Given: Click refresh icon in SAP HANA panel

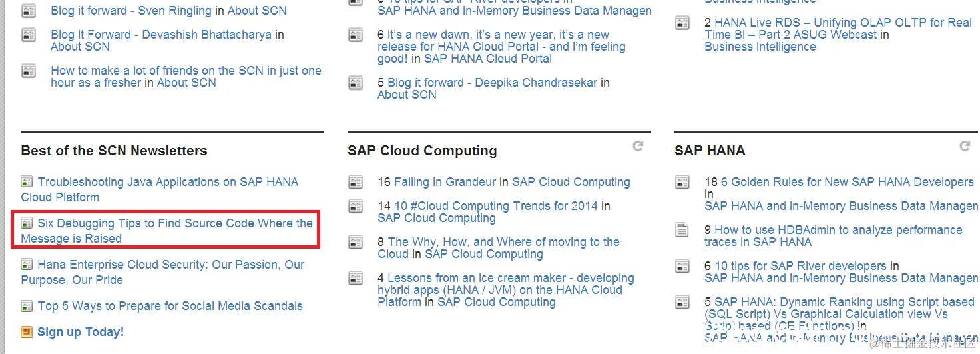Looking at the screenshot, I should [965, 146].
